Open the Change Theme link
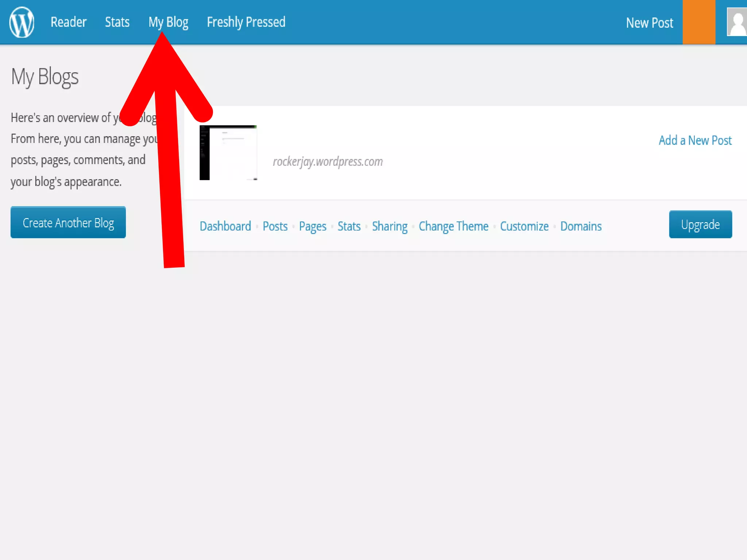This screenshot has width=747, height=560. click(453, 226)
